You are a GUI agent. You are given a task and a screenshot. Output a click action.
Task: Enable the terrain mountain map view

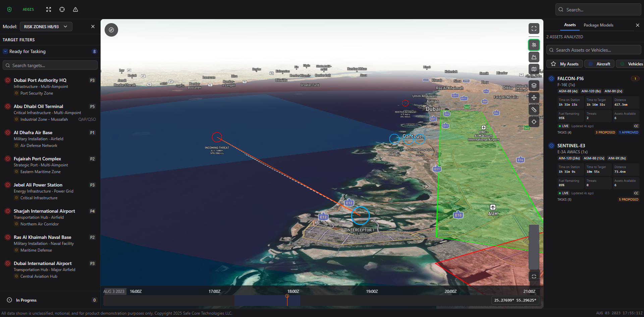(x=534, y=57)
